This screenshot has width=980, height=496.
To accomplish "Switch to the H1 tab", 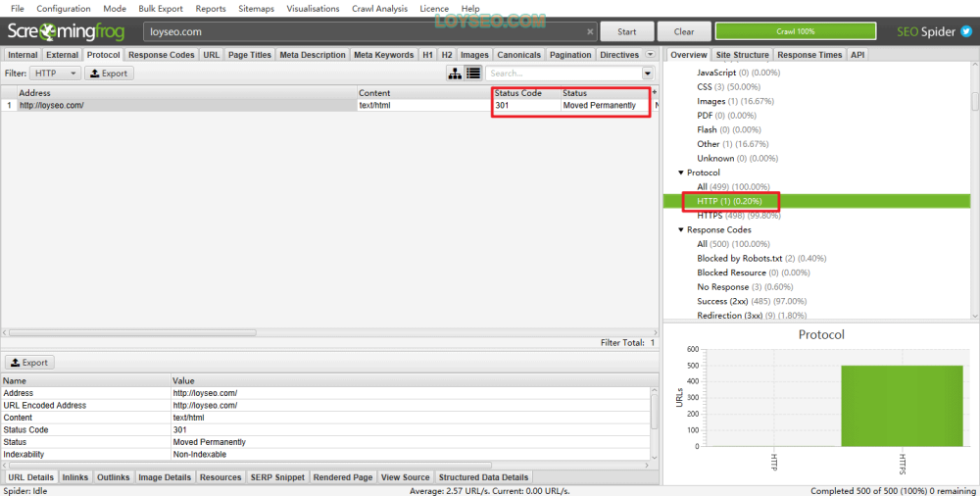I will 427,55.
